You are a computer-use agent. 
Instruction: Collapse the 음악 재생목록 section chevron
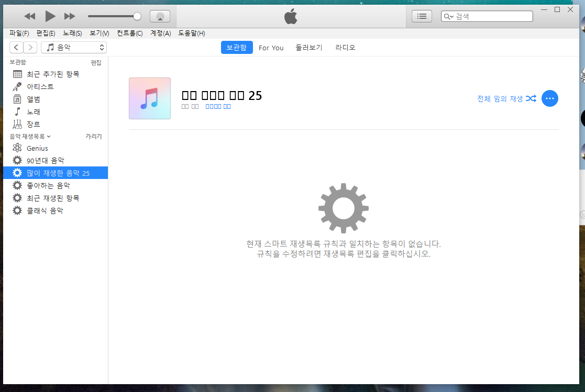tap(49, 137)
